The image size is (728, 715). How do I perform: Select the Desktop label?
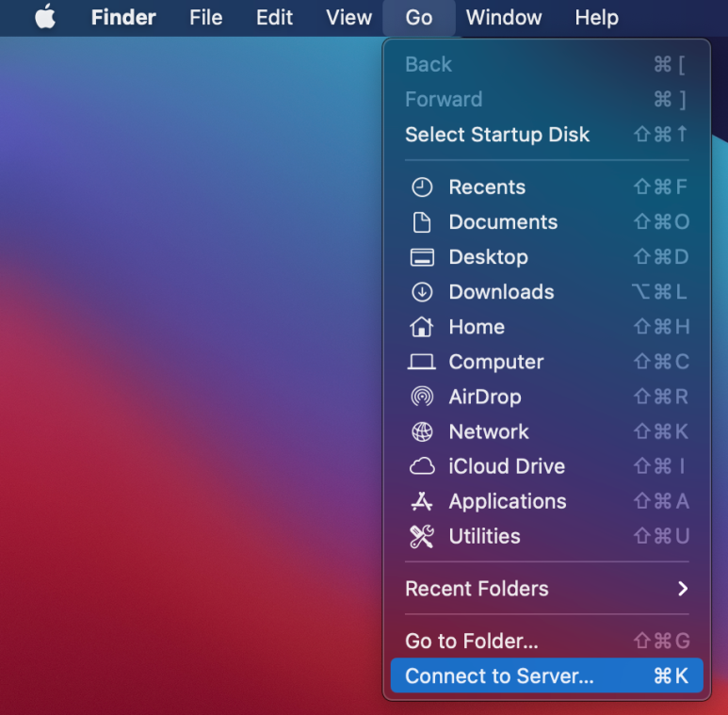(x=489, y=257)
